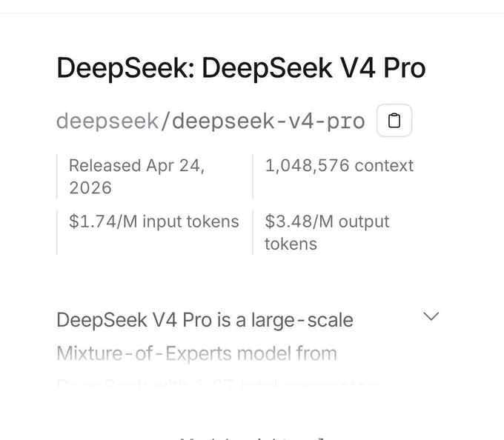The image size is (504, 440).
Task: Click the DeepSeek V4 Pro page title
Action: [x=241, y=67]
